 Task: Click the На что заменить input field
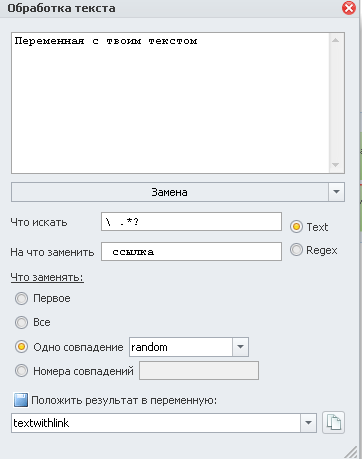tap(191, 252)
